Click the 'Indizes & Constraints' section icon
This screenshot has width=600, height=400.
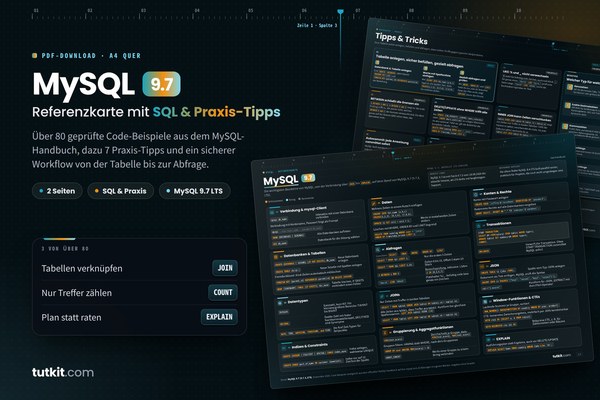coord(284,348)
